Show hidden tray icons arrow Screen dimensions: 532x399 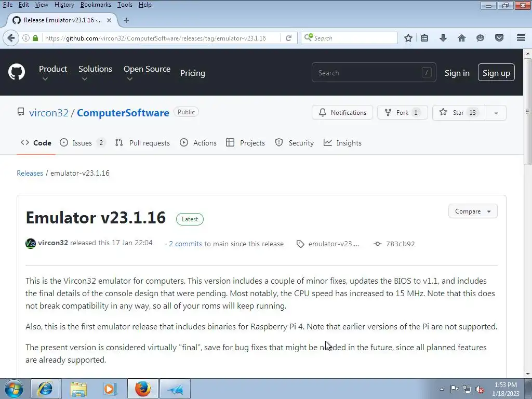coord(442,390)
